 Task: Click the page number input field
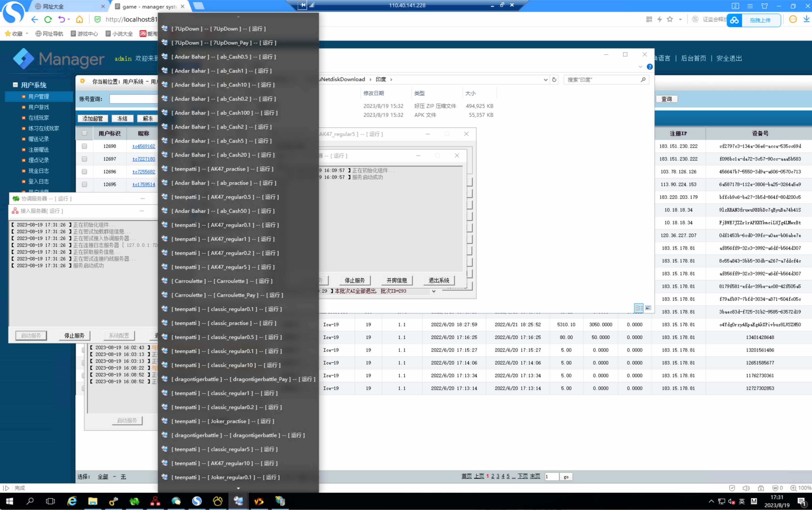[552, 477]
